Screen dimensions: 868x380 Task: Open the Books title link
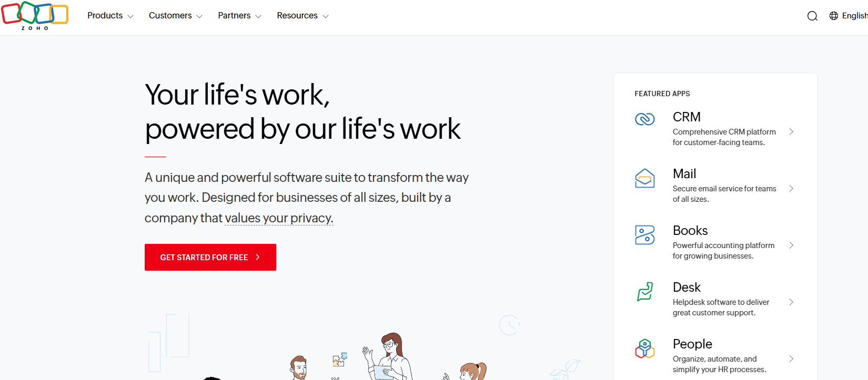(690, 230)
